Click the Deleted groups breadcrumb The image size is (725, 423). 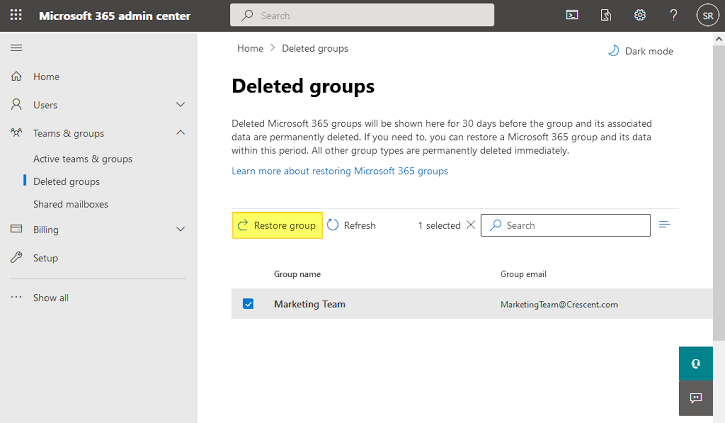coord(315,49)
